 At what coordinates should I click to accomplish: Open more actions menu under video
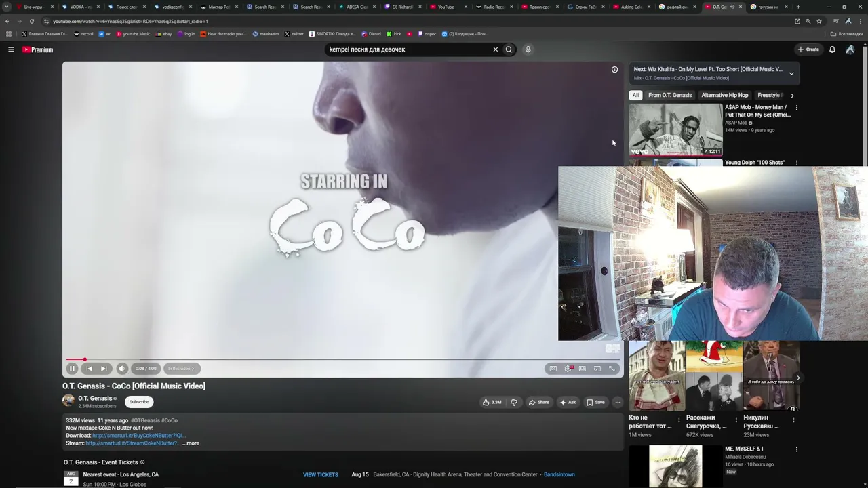click(617, 402)
